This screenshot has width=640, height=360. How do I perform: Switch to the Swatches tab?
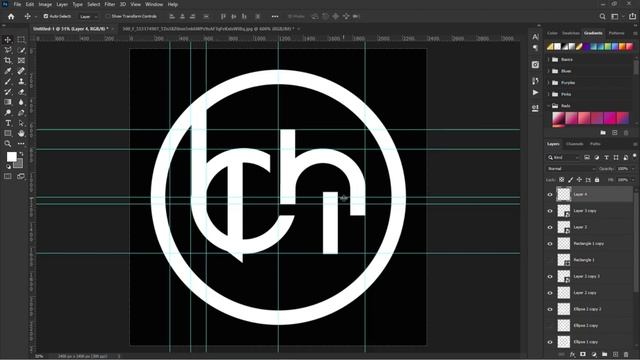click(x=571, y=33)
